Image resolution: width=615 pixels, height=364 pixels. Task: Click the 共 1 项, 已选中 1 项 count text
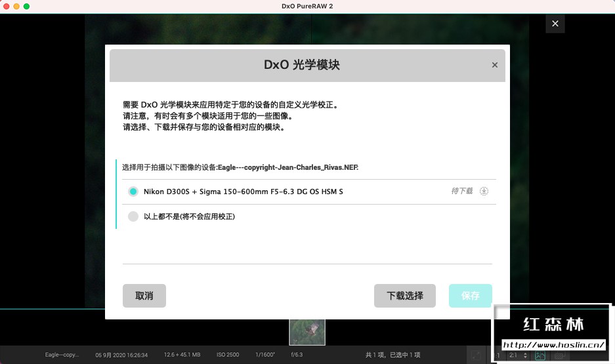[x=392, y=355]
